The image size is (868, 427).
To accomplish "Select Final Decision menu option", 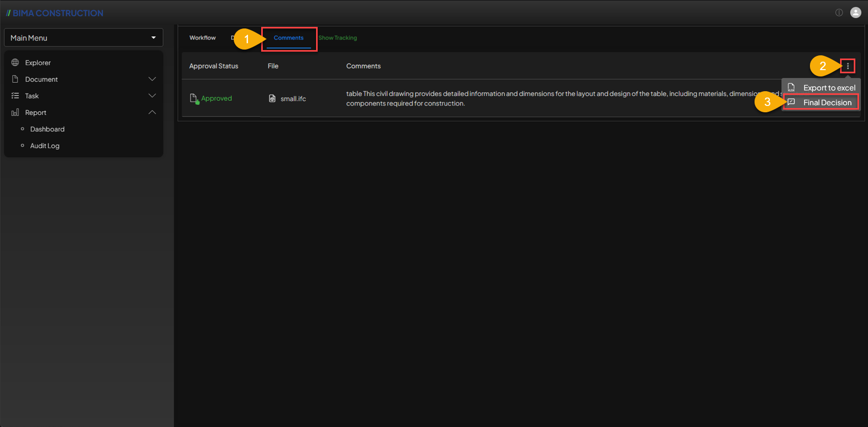I will click(x=827, y=103).
